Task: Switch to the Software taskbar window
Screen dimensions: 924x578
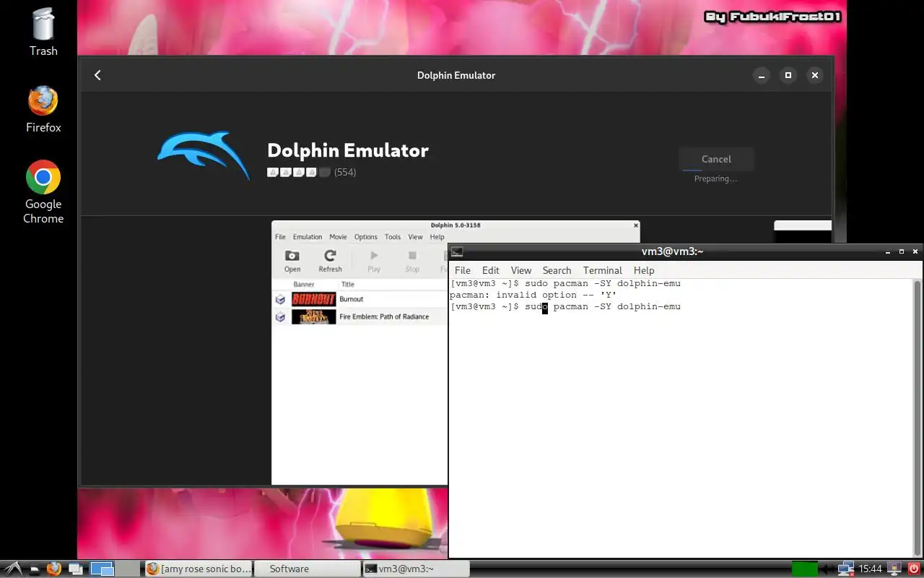Action: coord(307,569)
